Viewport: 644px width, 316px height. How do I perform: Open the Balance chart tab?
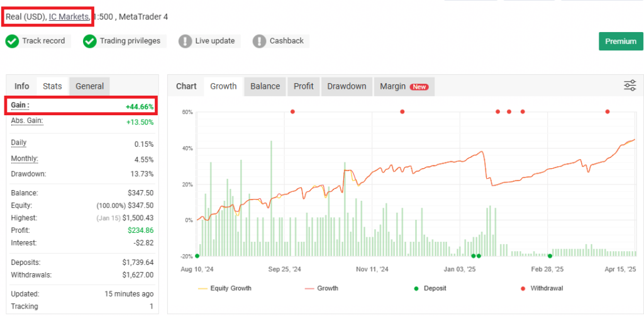(x=265, y=86)
